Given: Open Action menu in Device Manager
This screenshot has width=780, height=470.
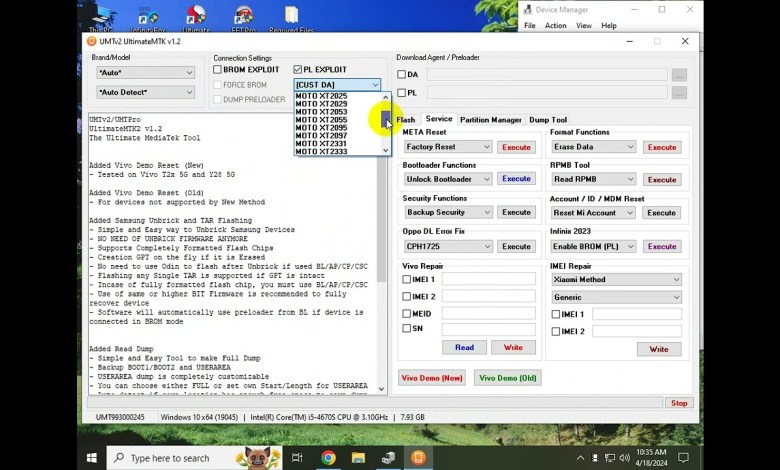Looking at the screenshot, I should pyautogui.click(x=556, y=25).
